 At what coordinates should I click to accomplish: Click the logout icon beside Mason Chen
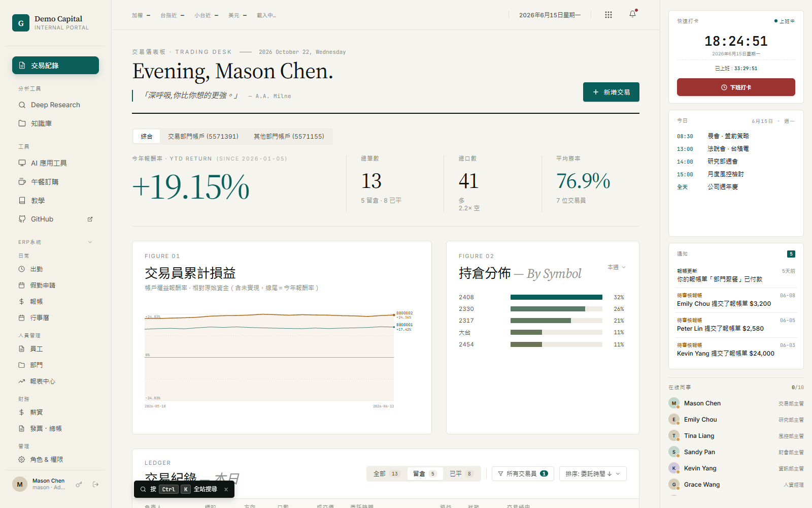[x=95, y=485]
